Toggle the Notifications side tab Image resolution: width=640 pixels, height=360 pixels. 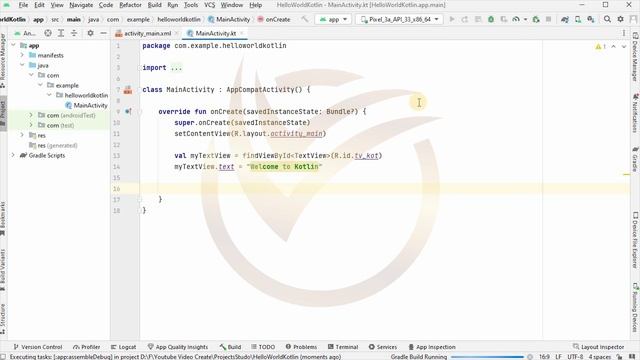point(636,113)
